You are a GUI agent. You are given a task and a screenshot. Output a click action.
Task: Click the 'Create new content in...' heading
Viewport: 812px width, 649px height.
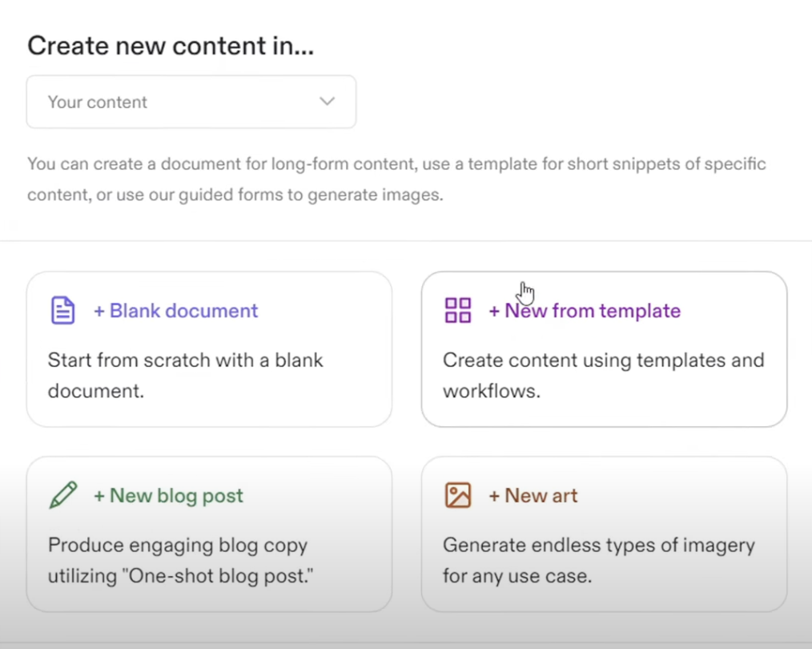coord(171,46)
